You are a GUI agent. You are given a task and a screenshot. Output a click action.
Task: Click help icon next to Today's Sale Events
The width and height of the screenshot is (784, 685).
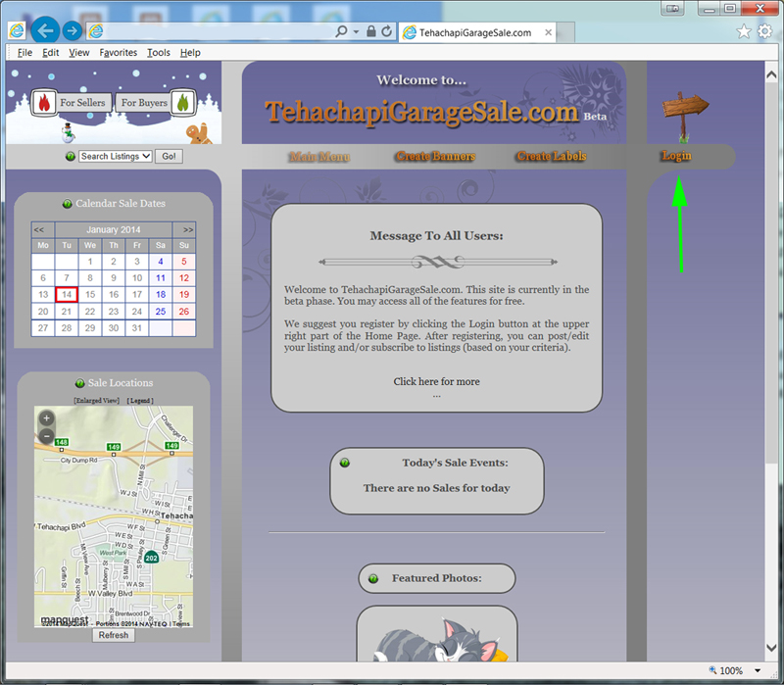pos(344,463)
